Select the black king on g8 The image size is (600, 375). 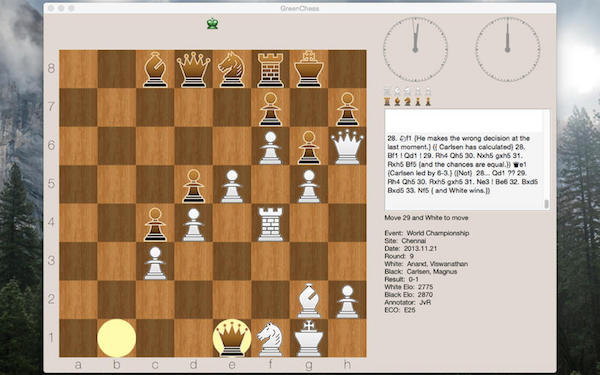point(308,69)
